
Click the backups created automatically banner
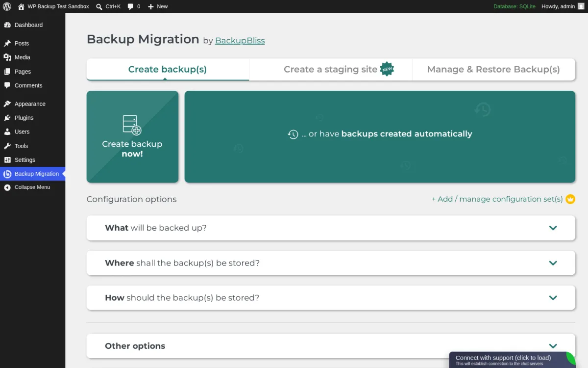coord(380,137)
